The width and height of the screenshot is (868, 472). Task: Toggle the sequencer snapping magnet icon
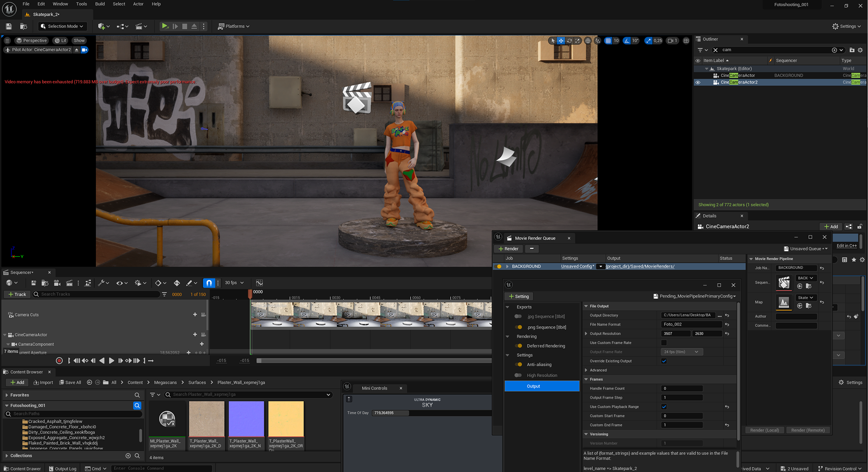tap(208, 283)
